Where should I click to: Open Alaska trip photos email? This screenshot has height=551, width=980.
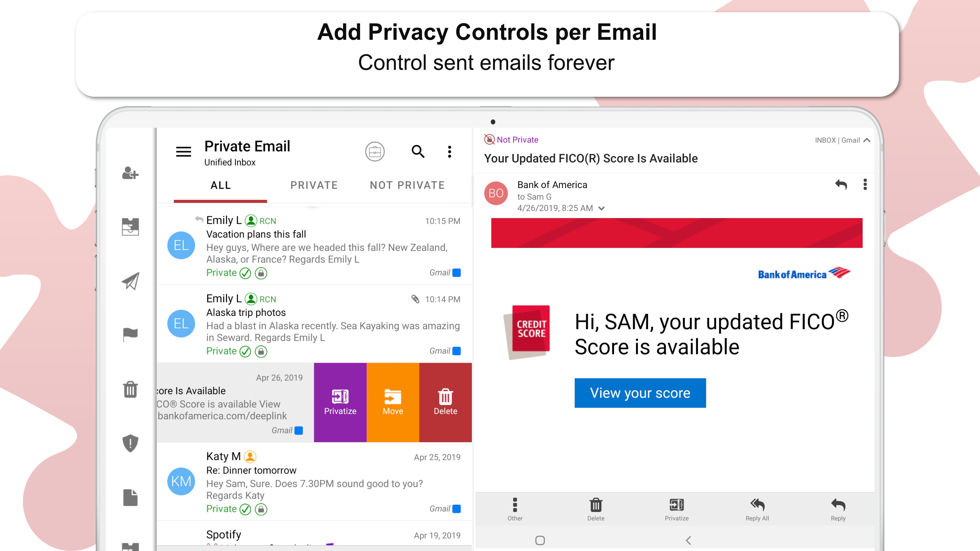[314, 324]
